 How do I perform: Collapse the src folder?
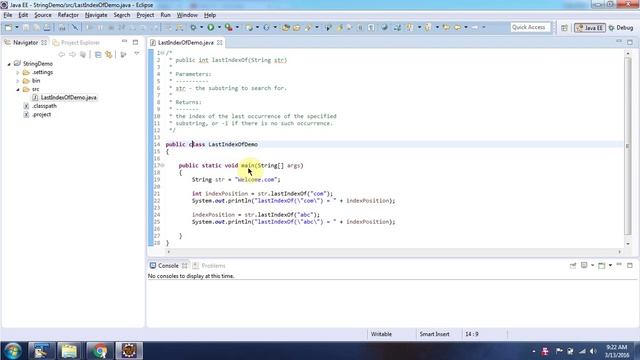(18, 89)
